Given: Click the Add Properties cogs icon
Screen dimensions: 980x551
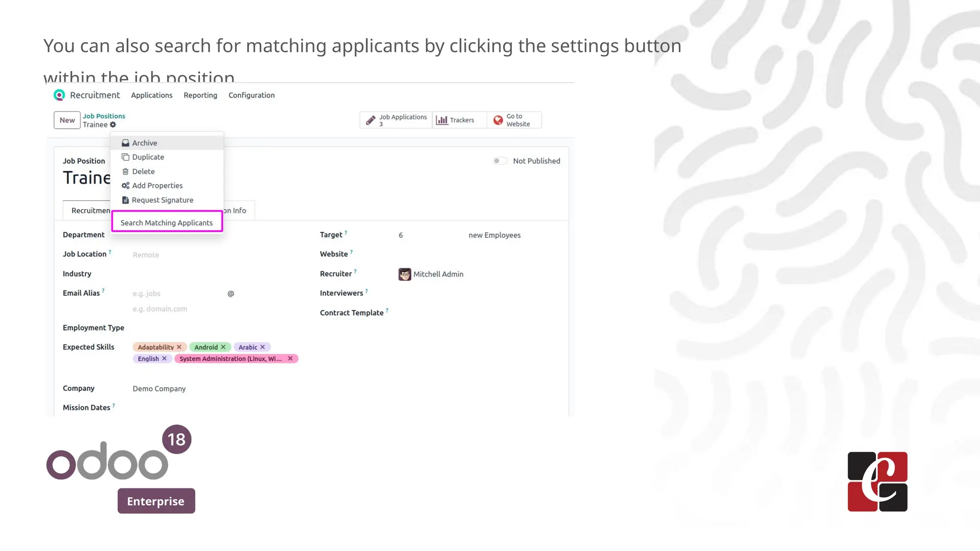Looking at the screenshot, I should [125, 186].
